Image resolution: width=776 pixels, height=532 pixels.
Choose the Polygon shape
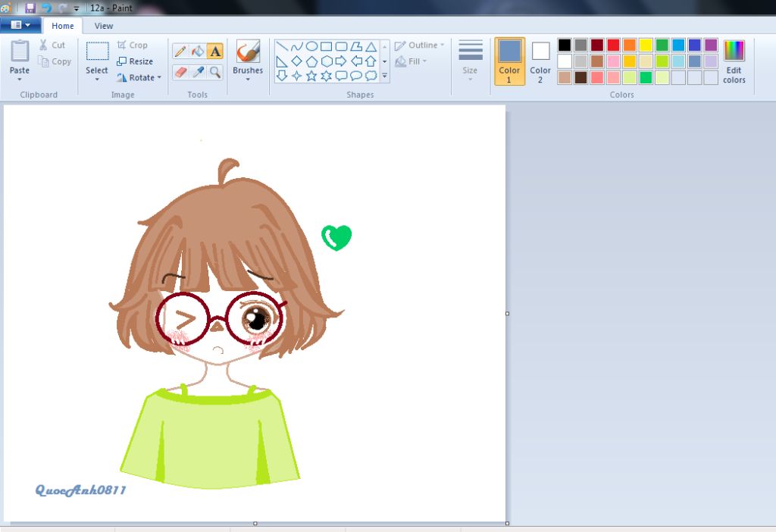356,46
